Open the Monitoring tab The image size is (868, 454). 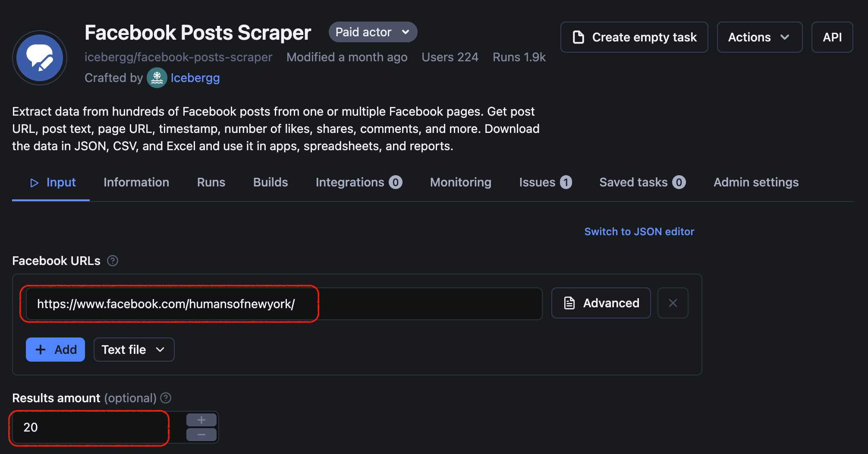460,182
